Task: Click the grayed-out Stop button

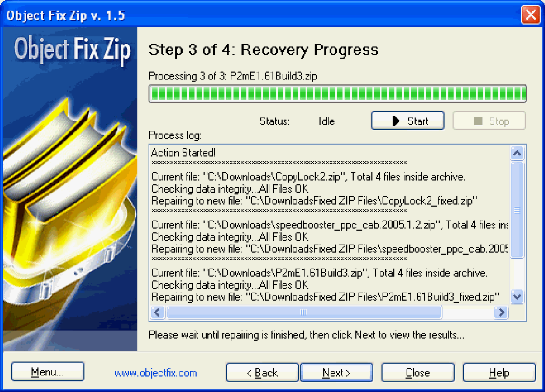Action: (x=489, y=121)
